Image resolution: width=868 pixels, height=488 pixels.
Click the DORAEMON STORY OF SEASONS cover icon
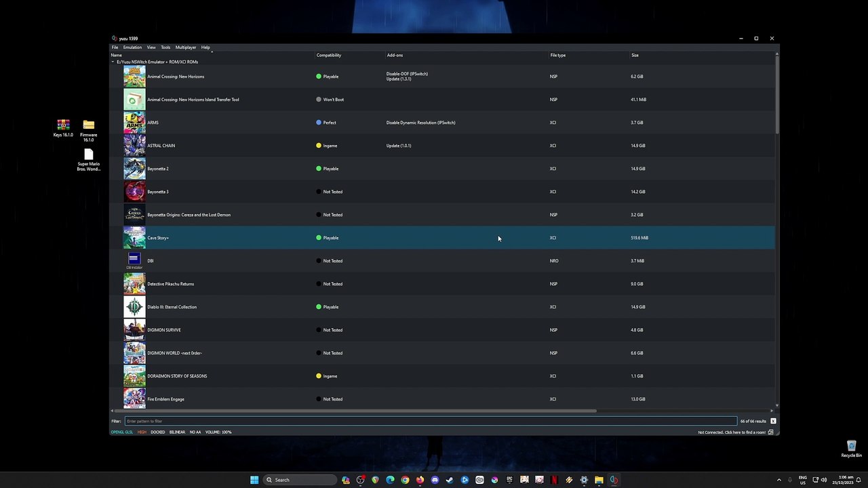pos(134,376)
